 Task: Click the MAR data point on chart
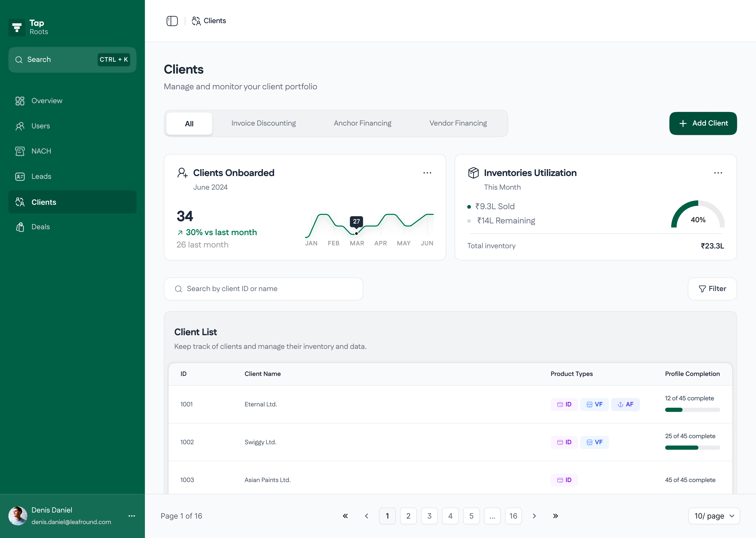point(356,233)
